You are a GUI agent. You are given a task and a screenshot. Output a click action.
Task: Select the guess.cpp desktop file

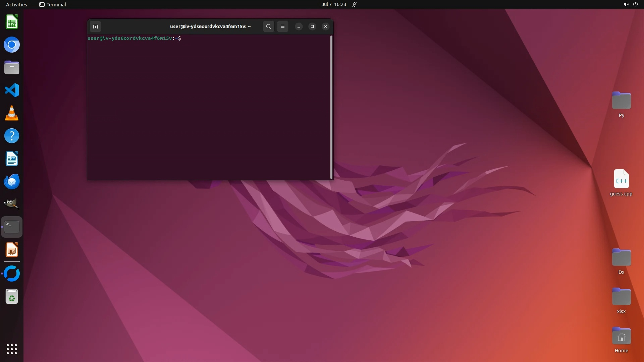[621, 179]
